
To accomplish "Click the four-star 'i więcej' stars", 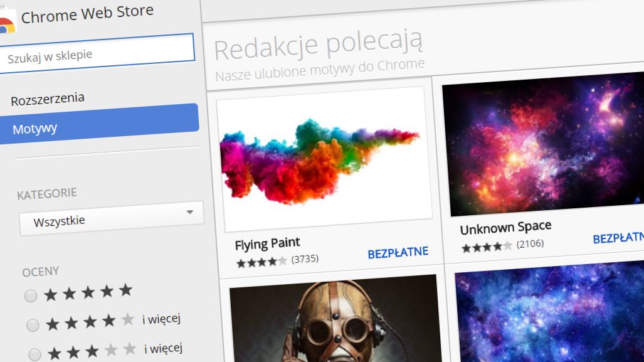I will point(90,322).
